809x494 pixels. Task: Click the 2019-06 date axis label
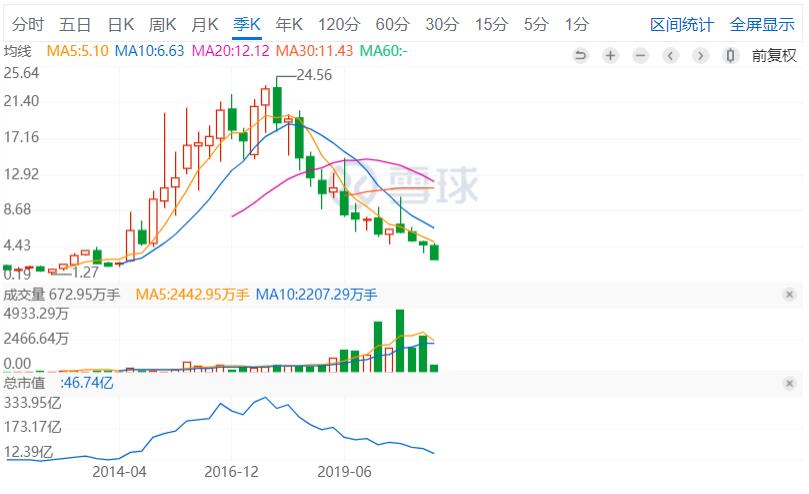(x=344, y=472)
